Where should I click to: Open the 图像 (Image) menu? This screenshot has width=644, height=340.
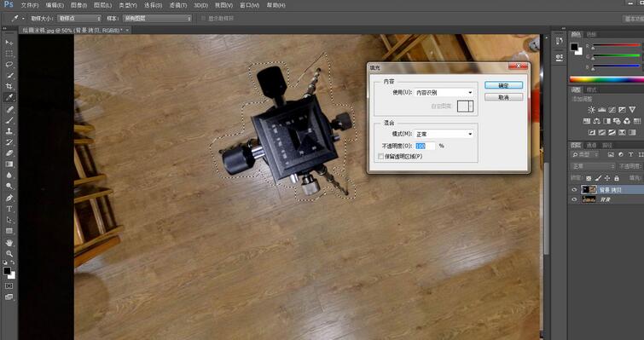78,5
